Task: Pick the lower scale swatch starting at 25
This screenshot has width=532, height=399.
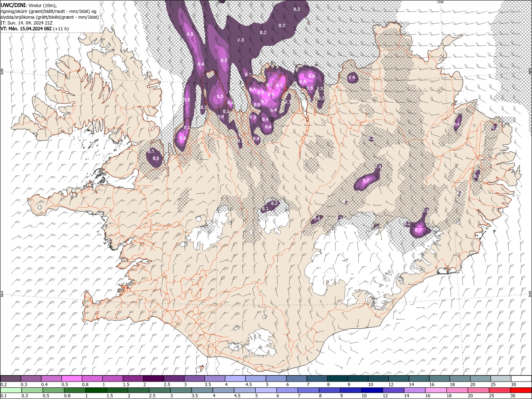Action: coord(500,390)
